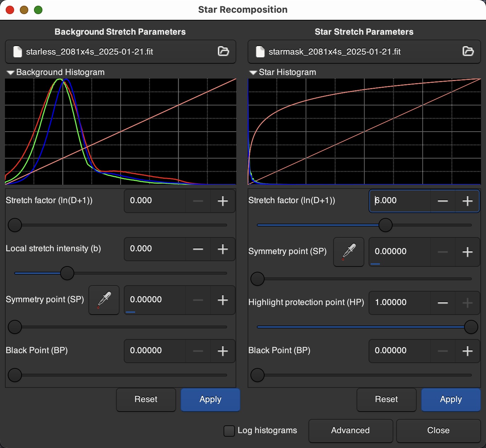The width and height of the screenshot is (486, 448).
Task: Click inside the Background Histogram plot
Action: pos(121,132)
